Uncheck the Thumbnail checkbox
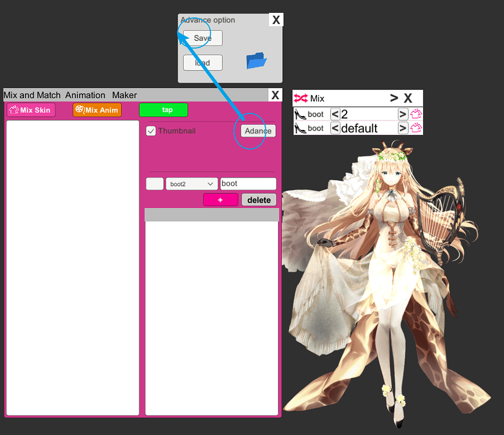Viewport: 504px width, 435px height. click(151, 130)
